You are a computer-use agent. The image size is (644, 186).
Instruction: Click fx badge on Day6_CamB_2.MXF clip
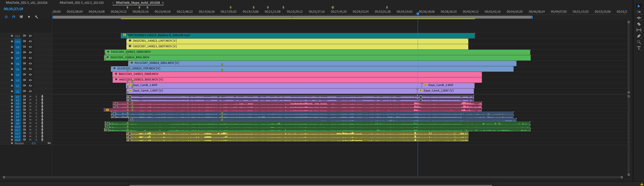coord(425,85)
